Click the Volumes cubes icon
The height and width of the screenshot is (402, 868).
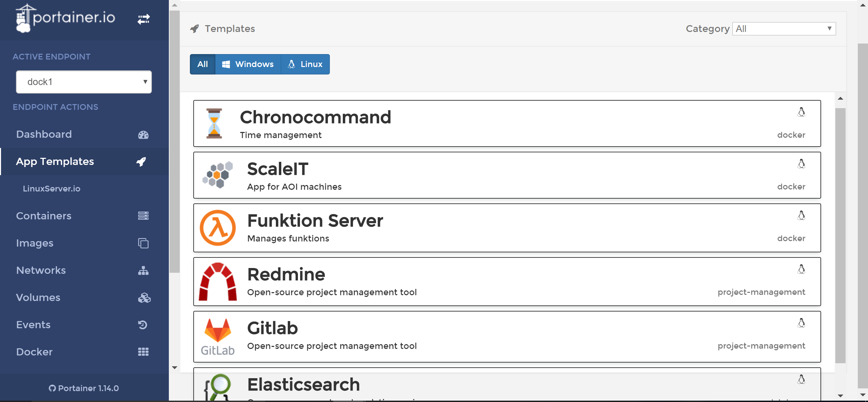pyautogui.click(x=144, y=298)
